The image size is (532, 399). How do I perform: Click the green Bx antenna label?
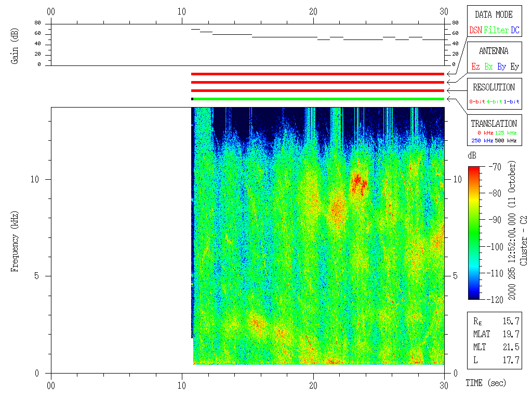488,66
